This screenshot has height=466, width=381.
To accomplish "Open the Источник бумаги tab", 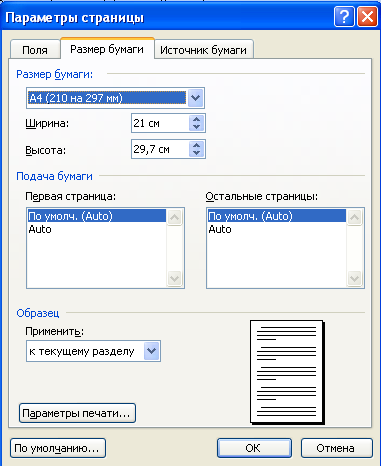I will 204,50.
